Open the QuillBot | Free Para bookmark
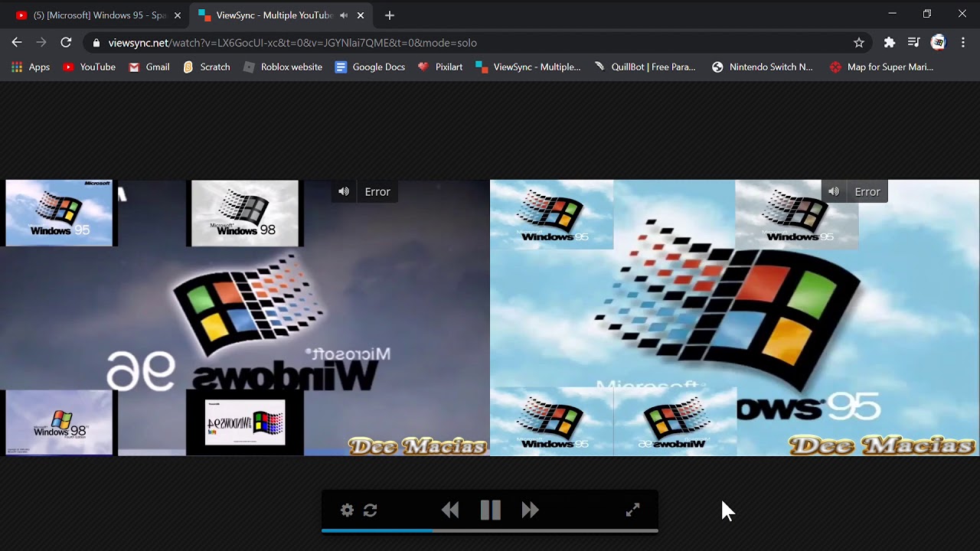Viewport: 980px width, 551px height. [645, 67]
